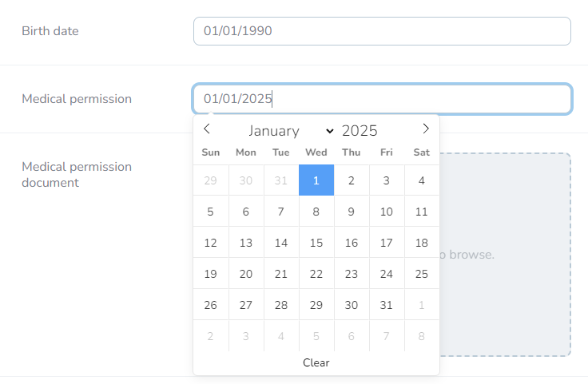The image size is (588, 384).
Task: Select January 4 Saturday date
Action: 422,180
